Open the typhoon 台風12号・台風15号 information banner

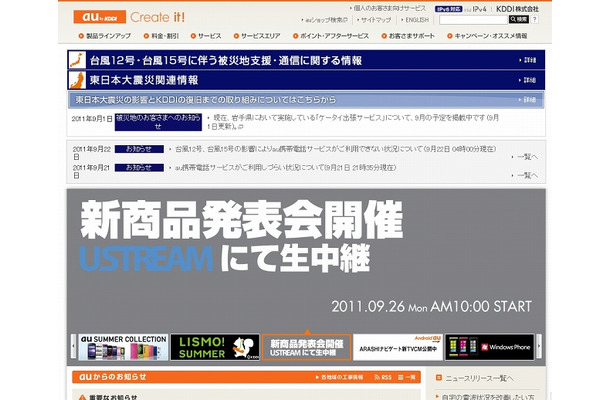point(306,60)
